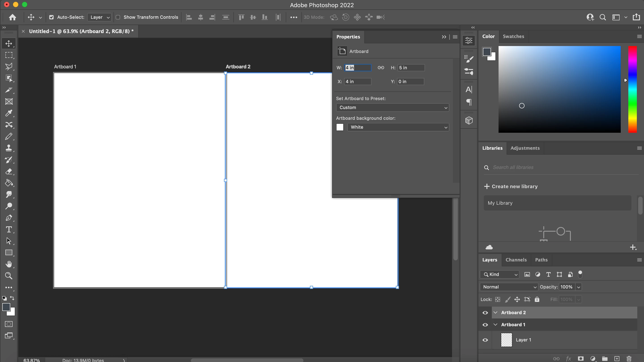
Task: Switch to the Channels tab
Action: (x=516, y=260)
